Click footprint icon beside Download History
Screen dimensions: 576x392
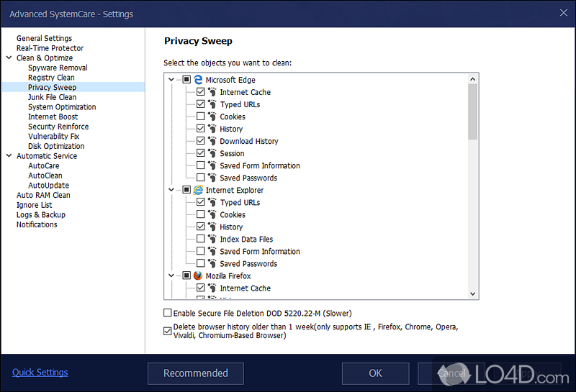(212, 141)
